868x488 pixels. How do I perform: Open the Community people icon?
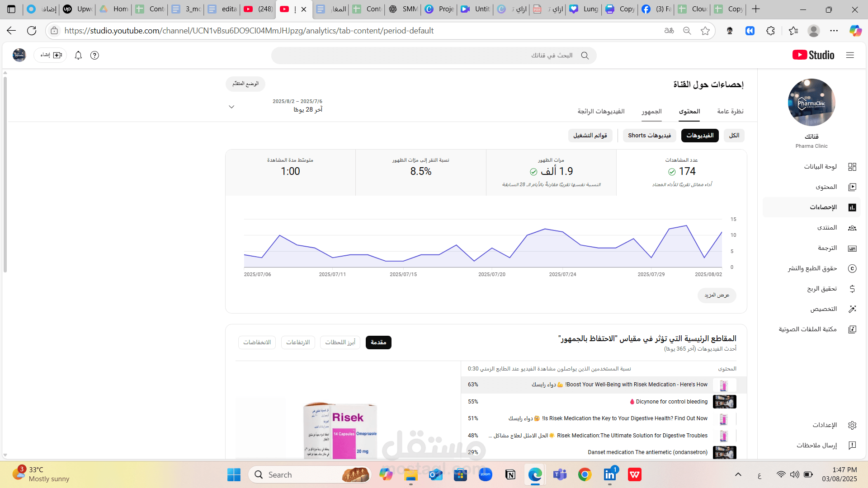[852, 228]
